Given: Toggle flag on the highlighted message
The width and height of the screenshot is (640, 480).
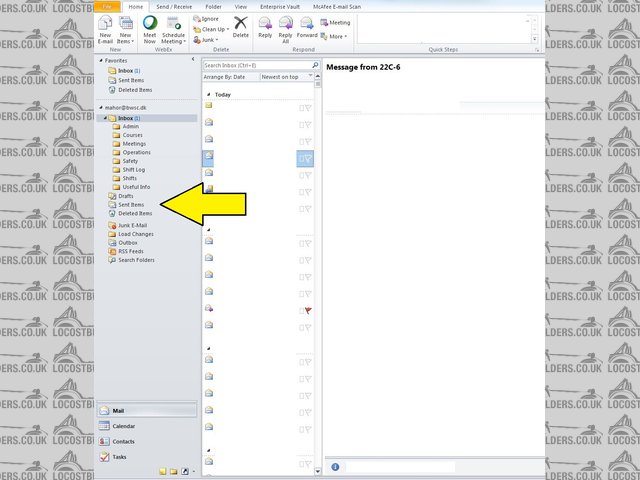Looking at the screenshot, I should 309,157.
